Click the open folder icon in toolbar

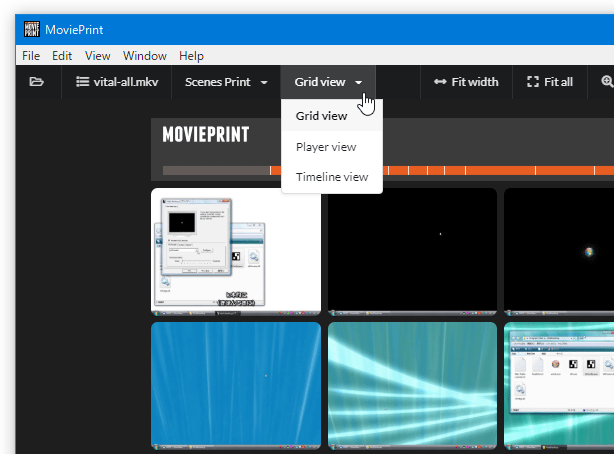pyautogui.click(x=36, y=82)
